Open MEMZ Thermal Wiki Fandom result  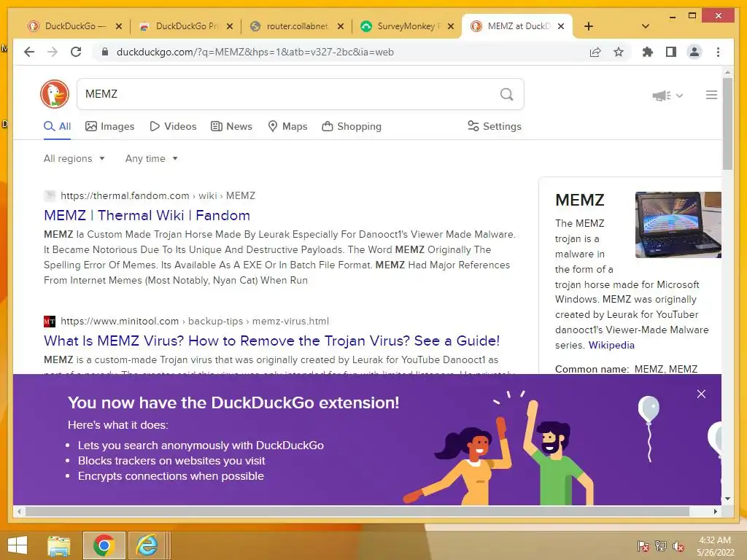click(147, 215)
